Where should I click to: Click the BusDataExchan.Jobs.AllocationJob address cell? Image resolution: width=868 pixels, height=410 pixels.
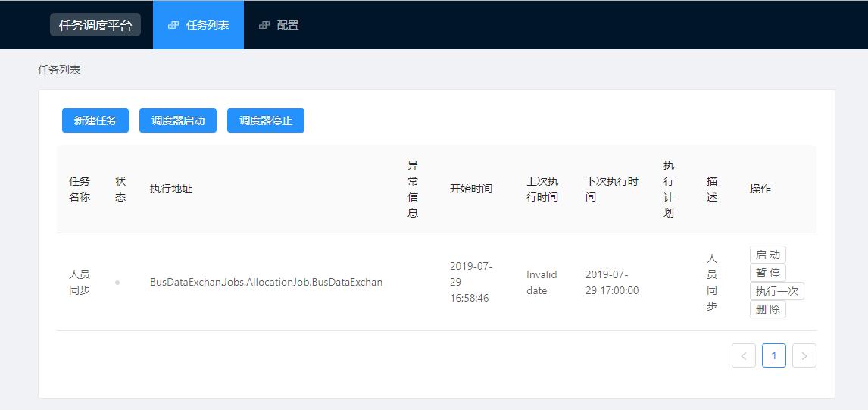tap(266, 282)
